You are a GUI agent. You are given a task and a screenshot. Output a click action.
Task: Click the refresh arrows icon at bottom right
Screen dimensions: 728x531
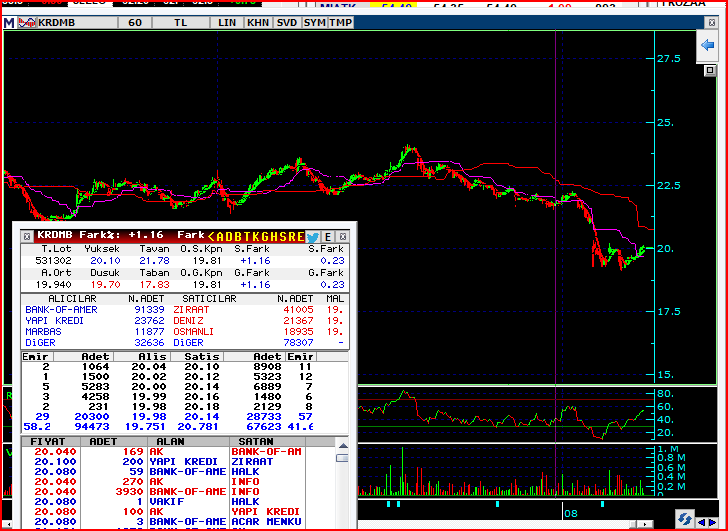click(684, 518)
